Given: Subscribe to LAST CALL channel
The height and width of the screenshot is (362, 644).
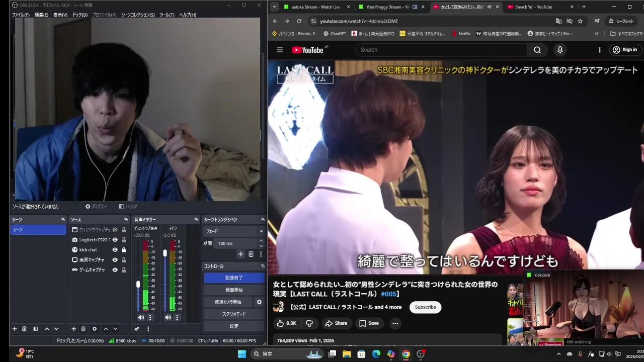Looking at the screenshot, I should 425,307.
